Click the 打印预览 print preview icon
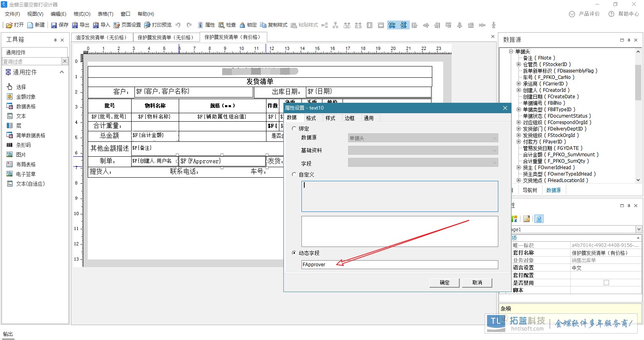 click(x=147, y=25)
